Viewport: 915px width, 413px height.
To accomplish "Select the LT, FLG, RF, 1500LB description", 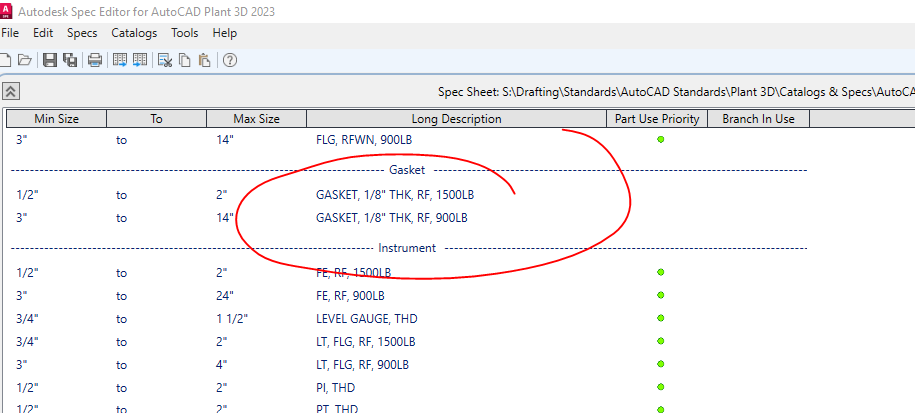I will tap(365, 342).
